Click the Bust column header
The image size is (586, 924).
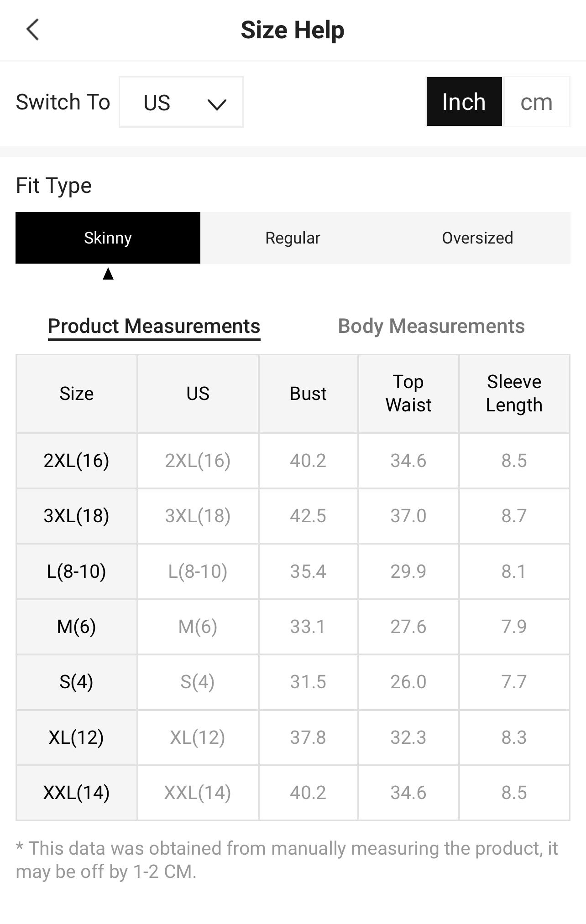pyautogui.click(x=308, y=394)
